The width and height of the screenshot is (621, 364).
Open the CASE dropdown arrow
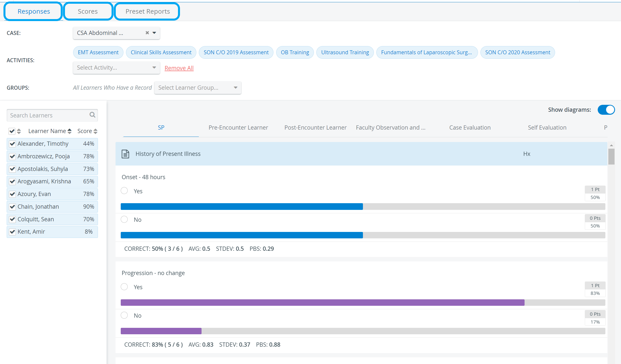coord(154,33)
